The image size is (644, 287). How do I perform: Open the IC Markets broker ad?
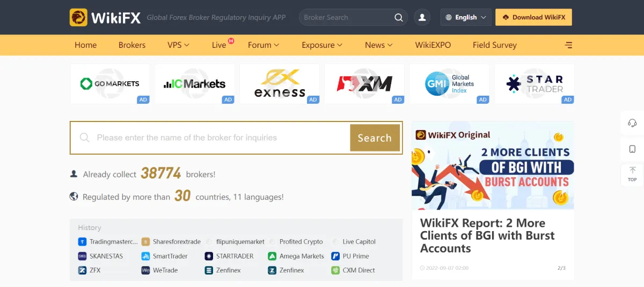click(195, 84)
